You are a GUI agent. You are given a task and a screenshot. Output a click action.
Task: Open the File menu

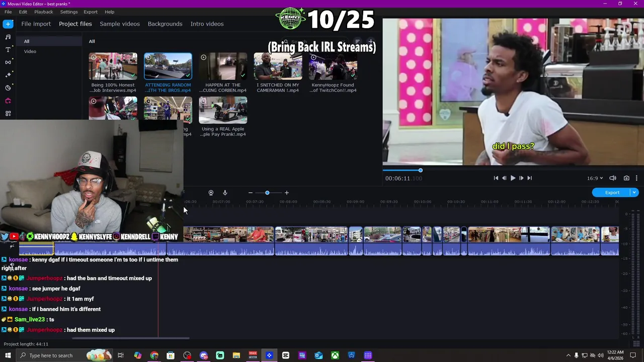tap(8, 12)
